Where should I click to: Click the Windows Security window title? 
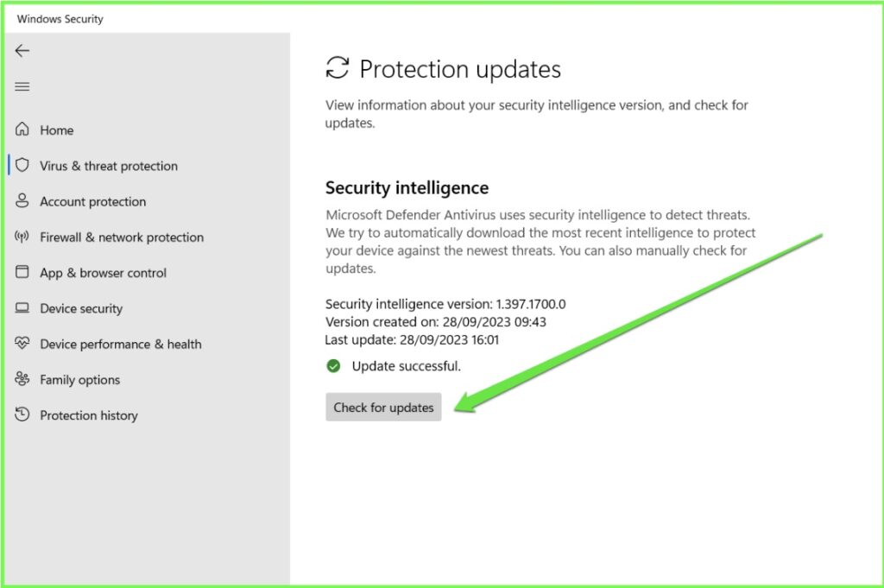pos(59,18)
